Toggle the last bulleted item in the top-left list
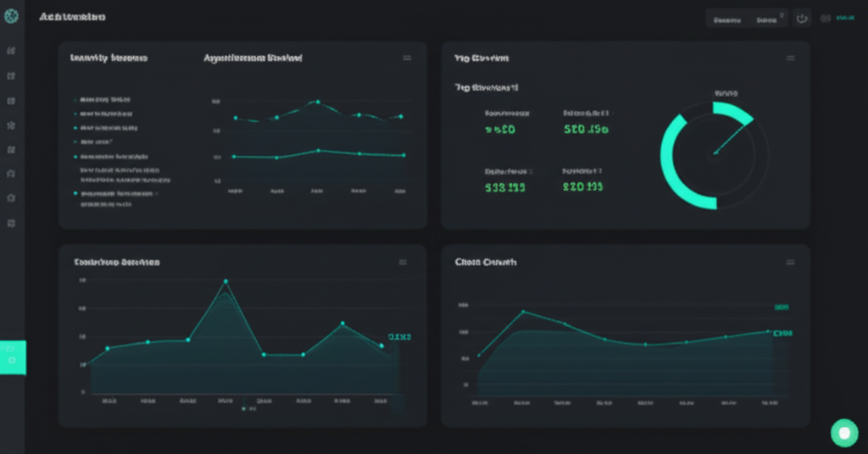This screenshot has width=868, height=454. (x=75, y=194)
